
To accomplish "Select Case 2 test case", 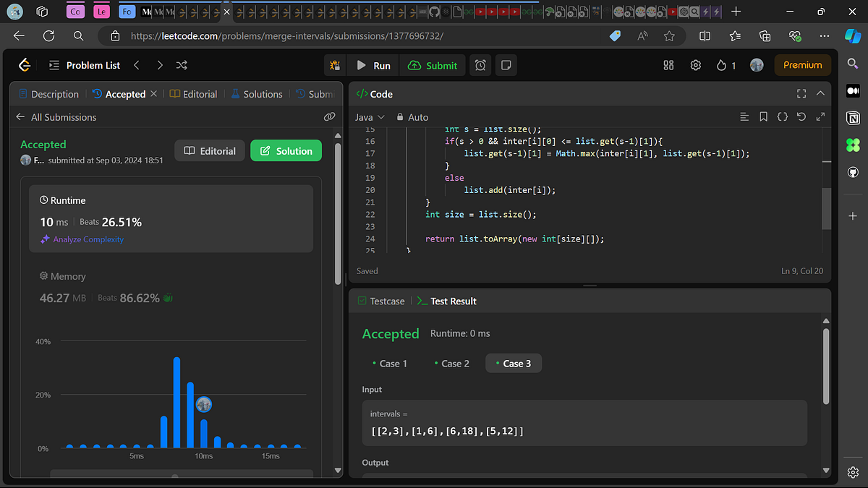I will [451, 363].
